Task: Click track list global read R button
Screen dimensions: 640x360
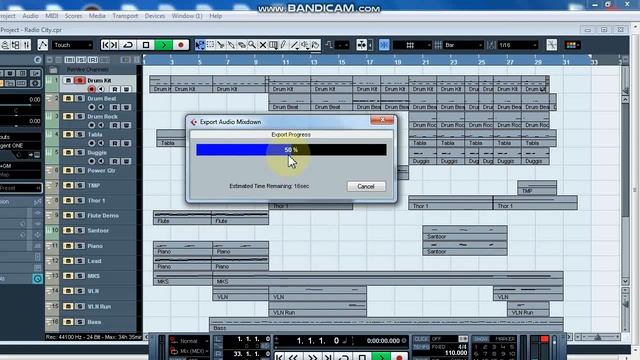Action: pyautogui.click(x=93, y=60)
